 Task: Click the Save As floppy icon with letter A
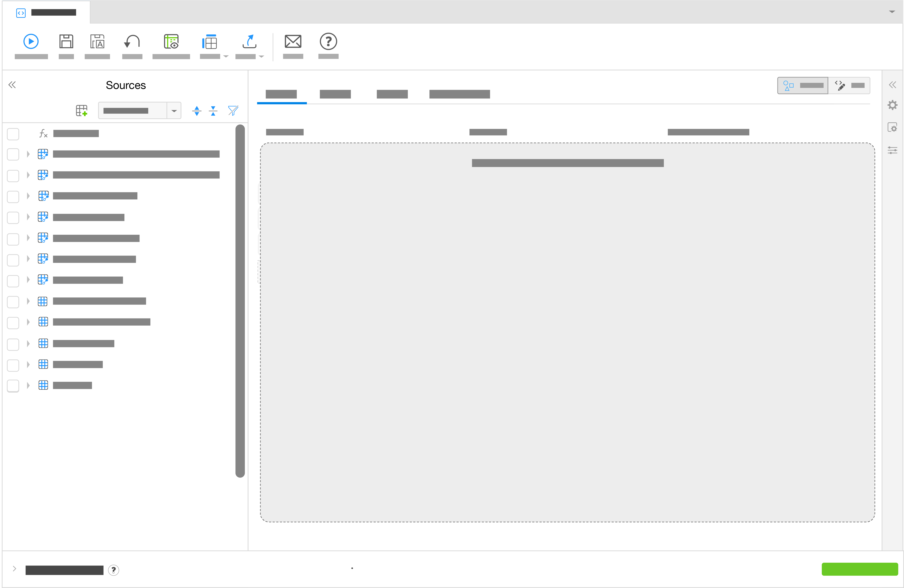click(97, 41)
